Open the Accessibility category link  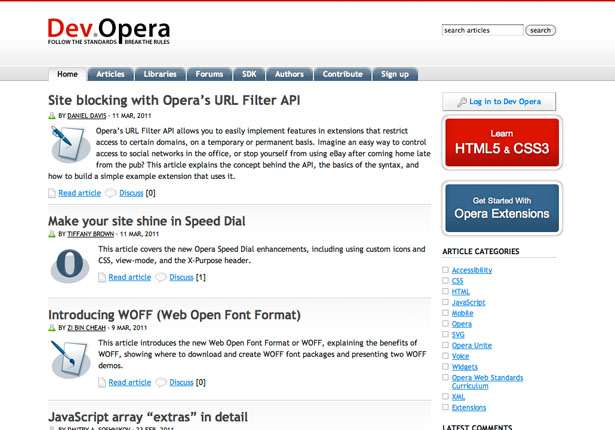click(472, 270)
